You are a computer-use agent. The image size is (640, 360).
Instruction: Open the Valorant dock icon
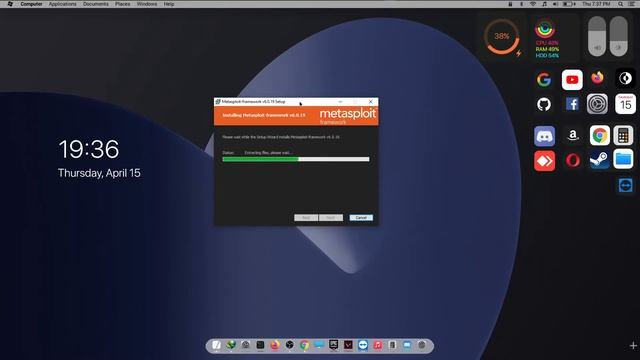pyautogui.click(x=348, y=345)
